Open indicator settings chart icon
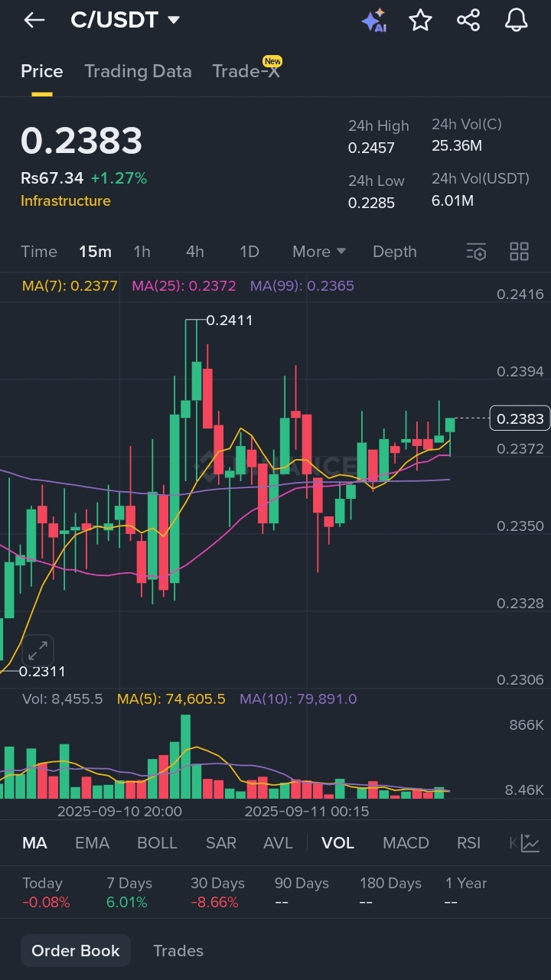Viewport: 551px width, 980px height. [530, 843]
